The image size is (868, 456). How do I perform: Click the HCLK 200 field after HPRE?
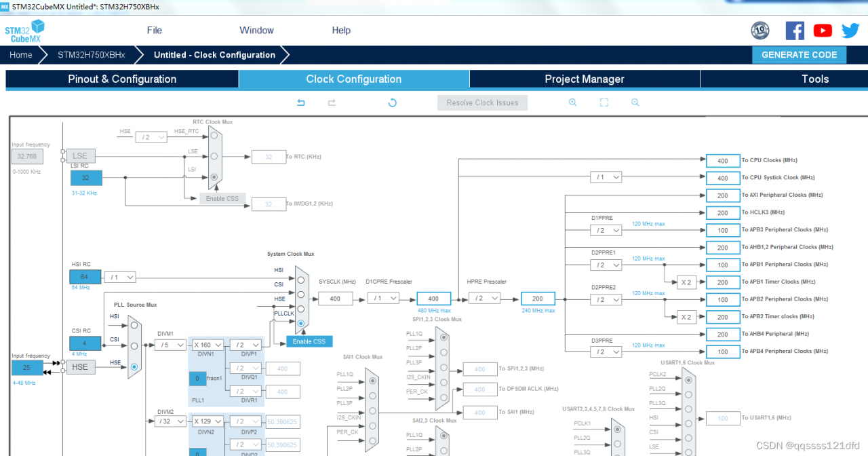[538, 299]
